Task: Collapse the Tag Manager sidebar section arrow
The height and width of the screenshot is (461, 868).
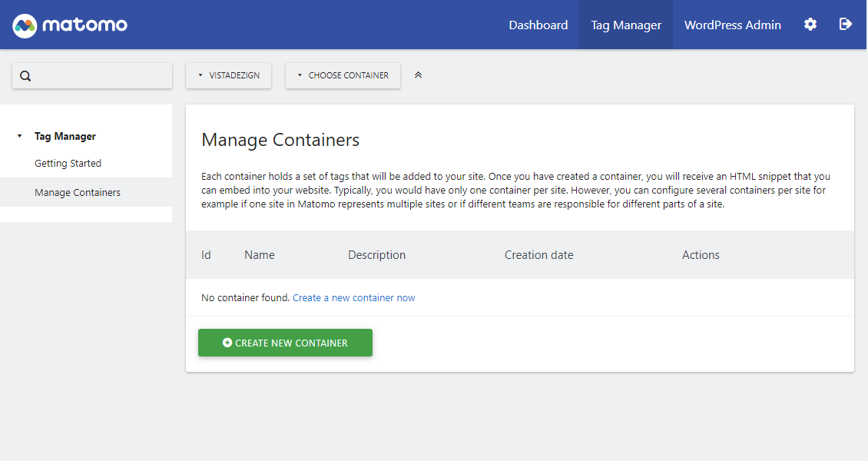Action: coord(19,137)
